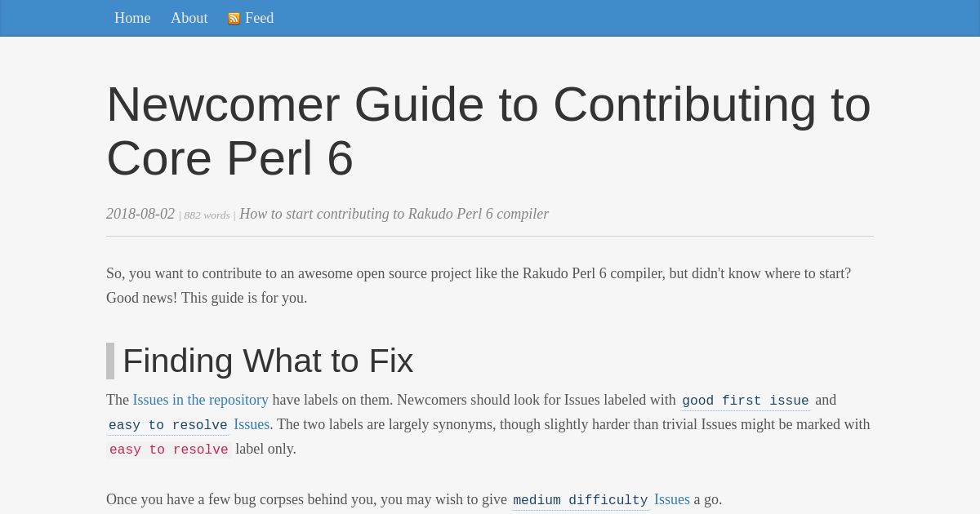This screenshot has width=980, height=514.
Task: Click the 'How to start contributing' subtitle
Action: click(x=394, y=214)
